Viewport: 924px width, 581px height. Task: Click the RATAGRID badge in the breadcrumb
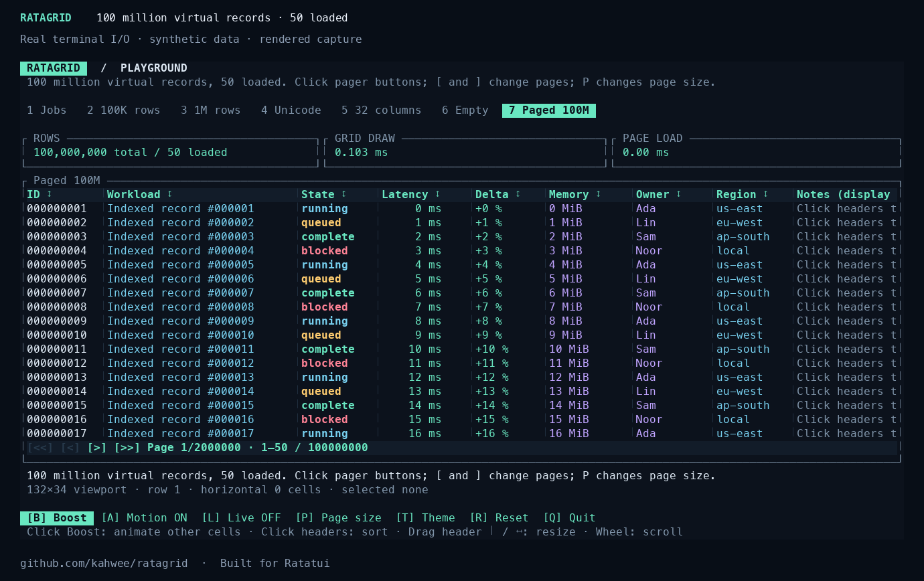[x=54, y=68]
